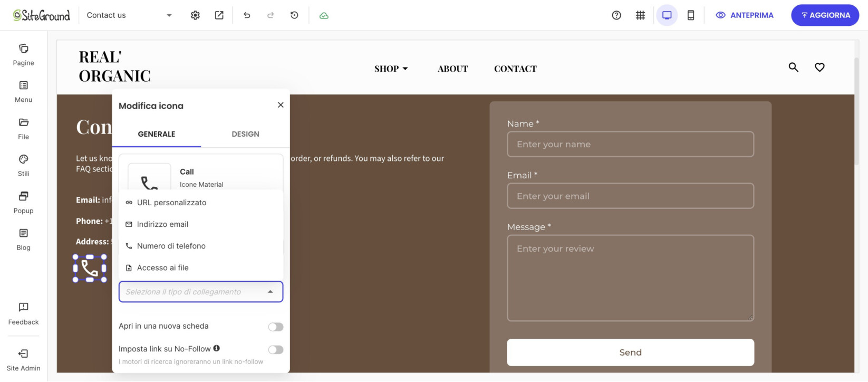Undo the last change
The width and height of the screenshot is (868, 382).
tap(247, 15)
